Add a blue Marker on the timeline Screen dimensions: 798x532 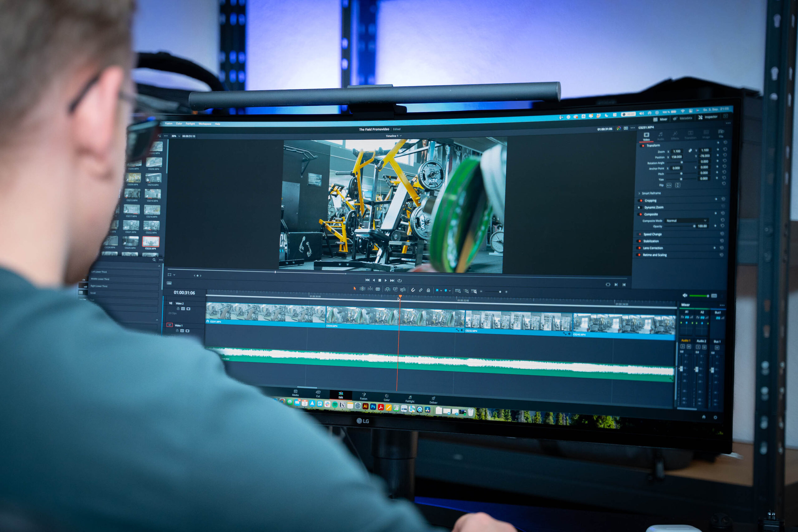(446, 290)
